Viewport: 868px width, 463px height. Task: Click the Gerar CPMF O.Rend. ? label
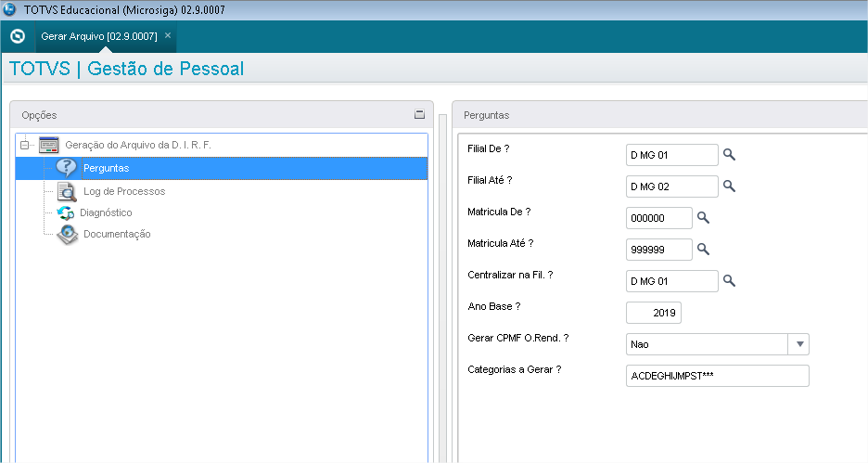click(x=518, y=338)
